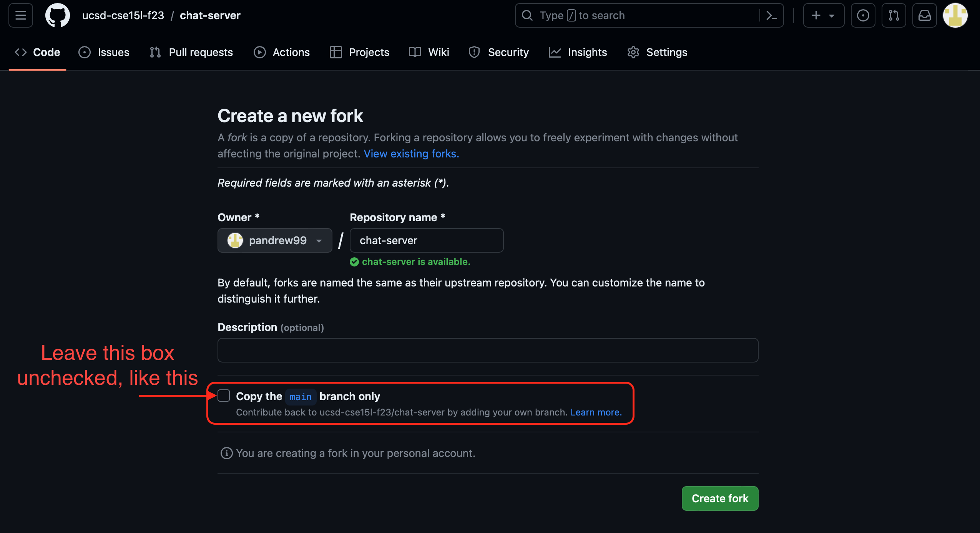980x533 pixels.
Task: Follow the Learn more link
Action: click(596, 412)
